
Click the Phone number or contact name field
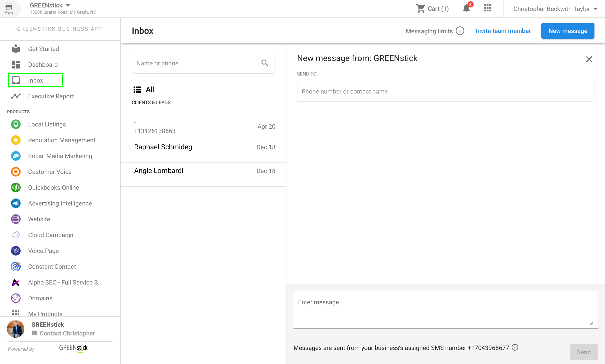coord(445,92)
